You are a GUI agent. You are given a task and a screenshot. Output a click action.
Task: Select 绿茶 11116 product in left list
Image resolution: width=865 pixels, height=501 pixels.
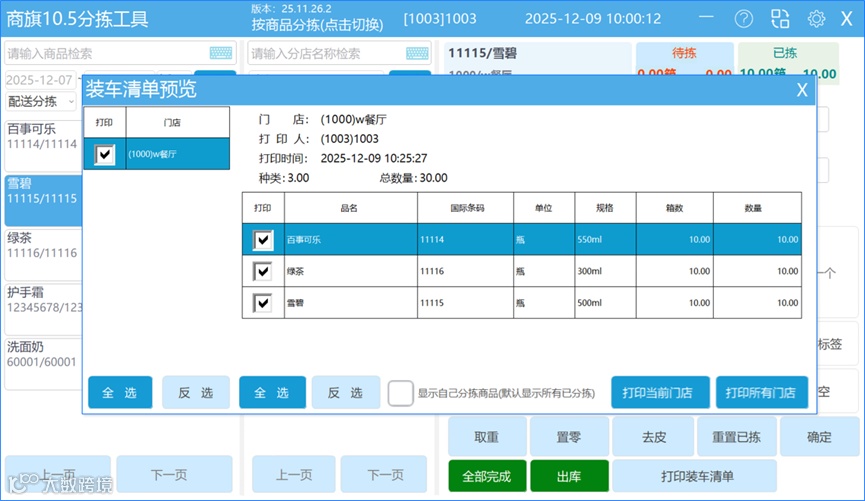pyautogui.click(x=43, y=254)
